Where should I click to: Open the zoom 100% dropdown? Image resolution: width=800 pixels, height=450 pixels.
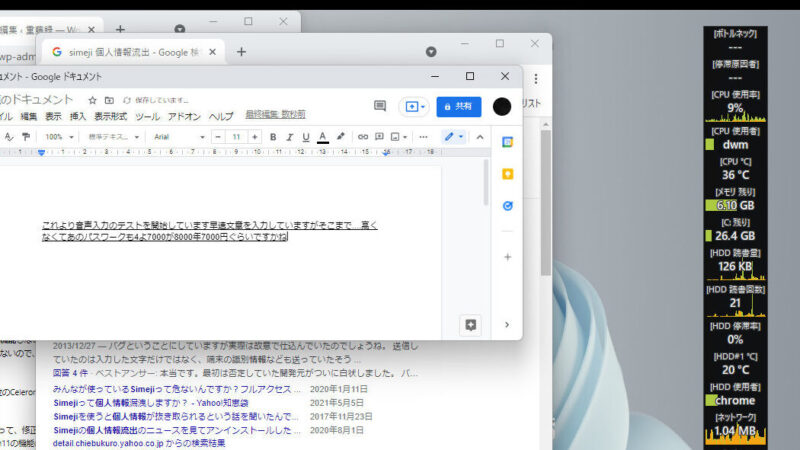pyautogui.click(x=59, y=137)
